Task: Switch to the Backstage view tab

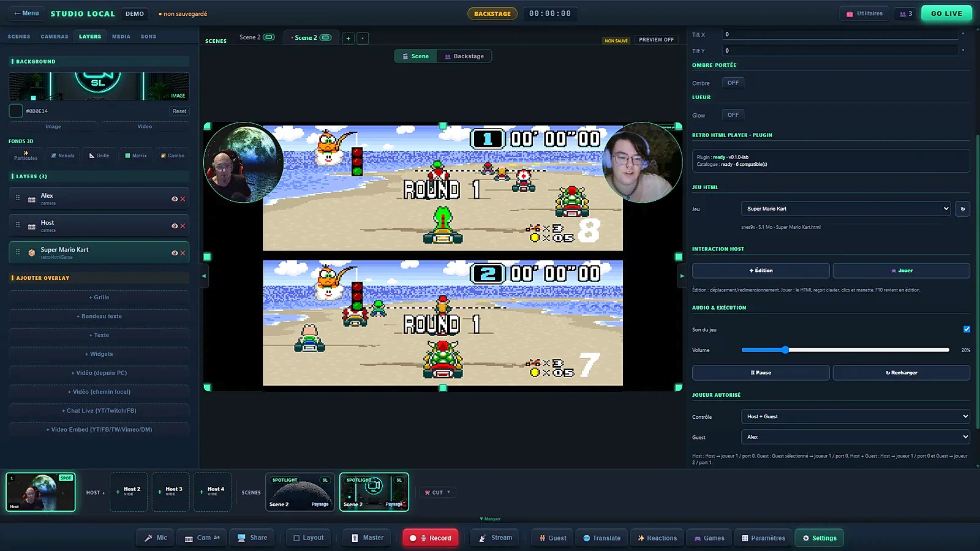Action: (464, 56)
